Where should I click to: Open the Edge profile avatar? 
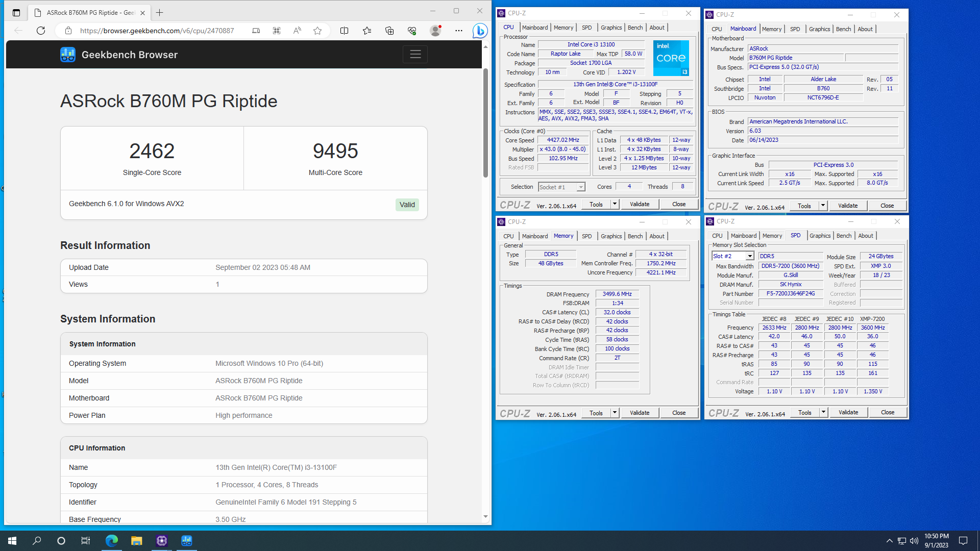click(x=435, y=31)
